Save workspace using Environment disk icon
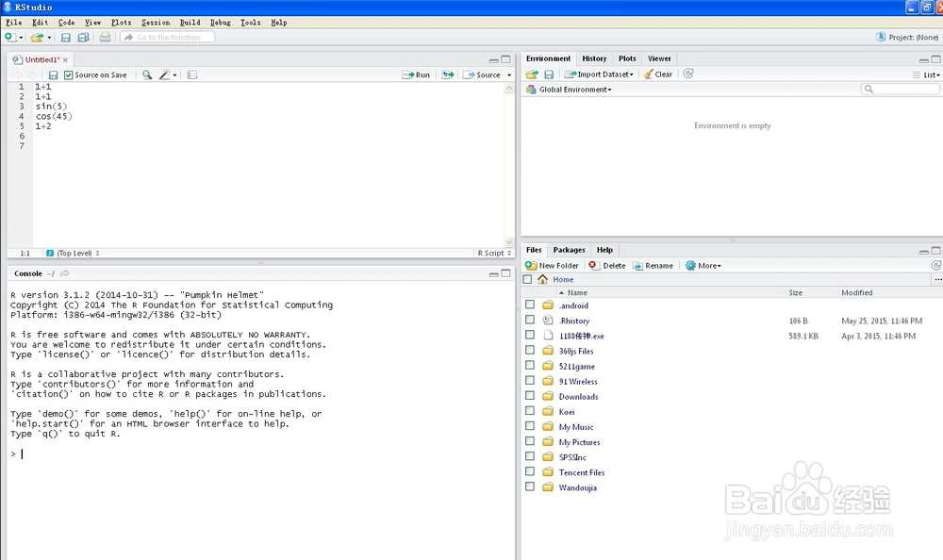 pyautogui.click(x=549, y=74)
